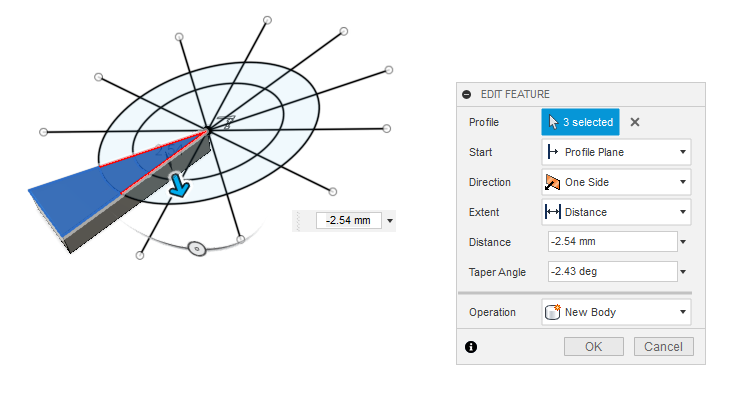Screen dimensions: 743x396
Task: Click the Distance extent icon
Action: 553,212
